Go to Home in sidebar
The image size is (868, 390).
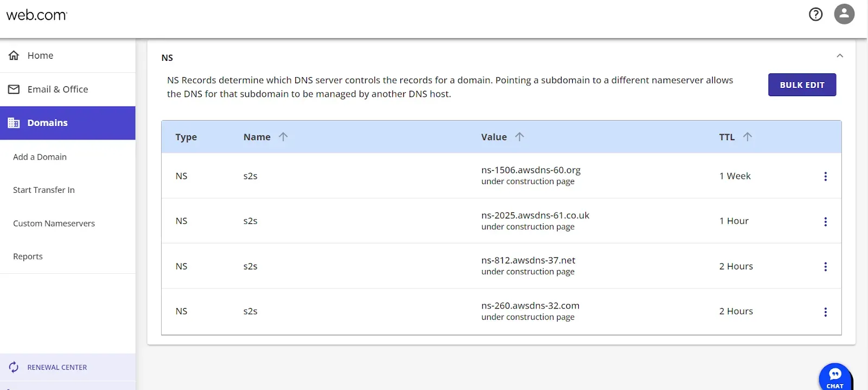click(68, 55)
